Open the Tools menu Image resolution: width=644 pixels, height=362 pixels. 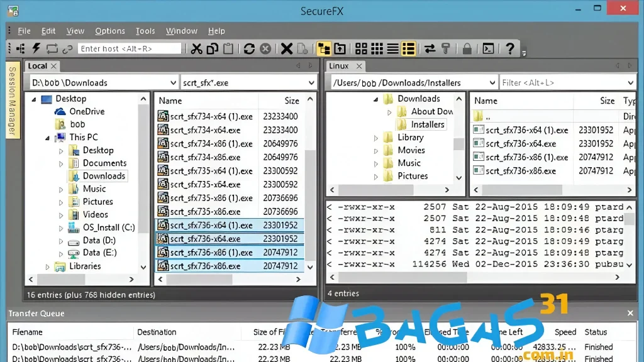pos(145,31)
